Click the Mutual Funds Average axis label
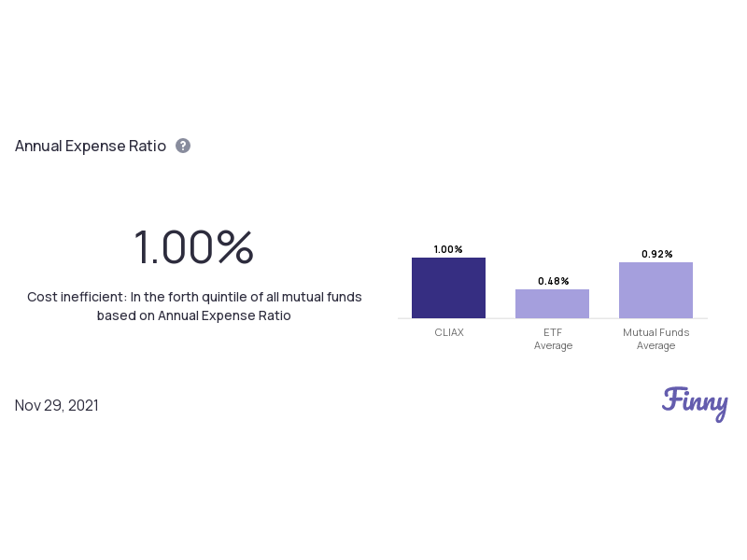Viewport: 747px width, 560px height. (x=656, y=339)
